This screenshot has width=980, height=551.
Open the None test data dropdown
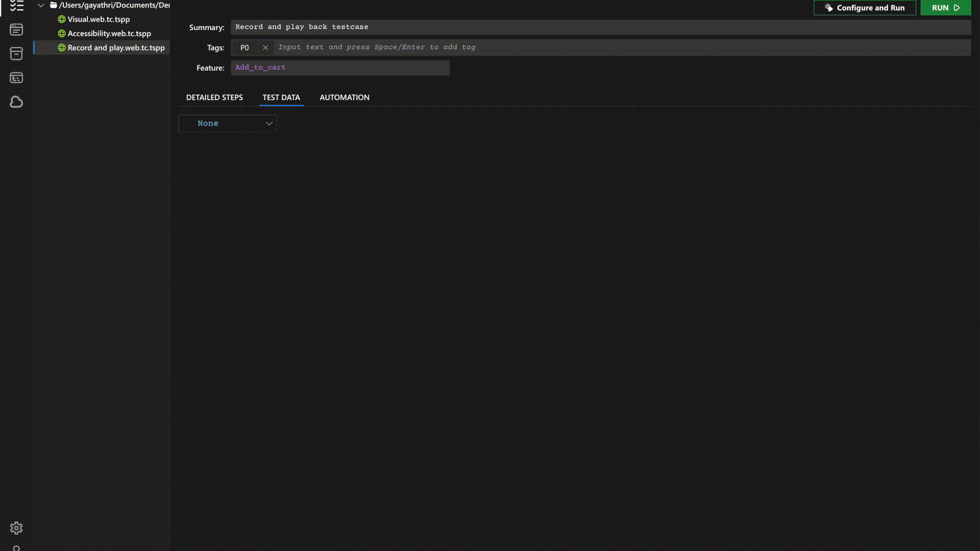[228, 123]
